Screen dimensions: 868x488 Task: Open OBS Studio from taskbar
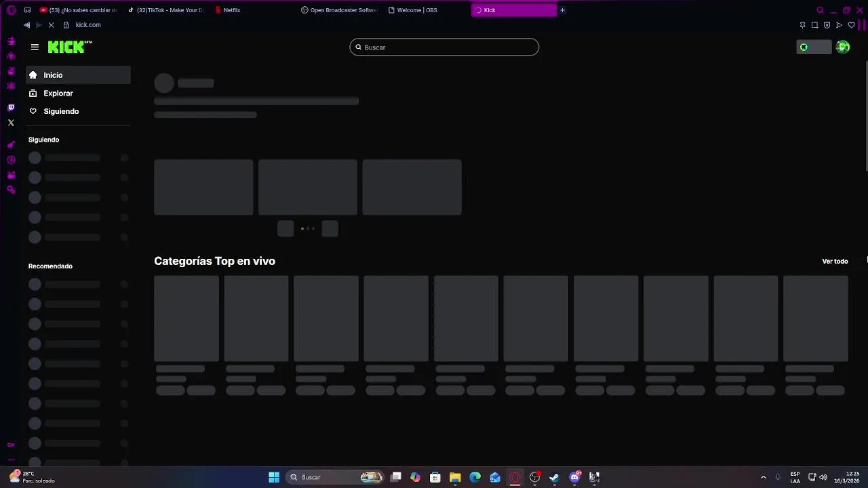click(x=534, y=477)
